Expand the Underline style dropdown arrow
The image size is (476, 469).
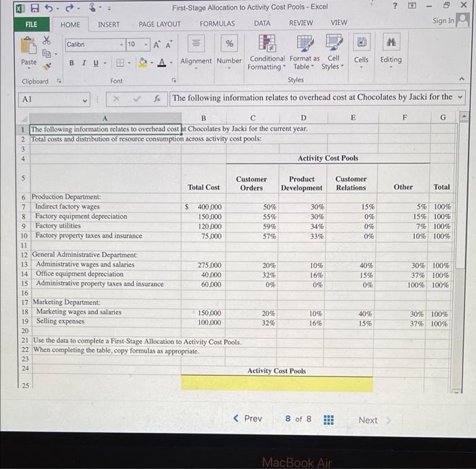(105, 63)
